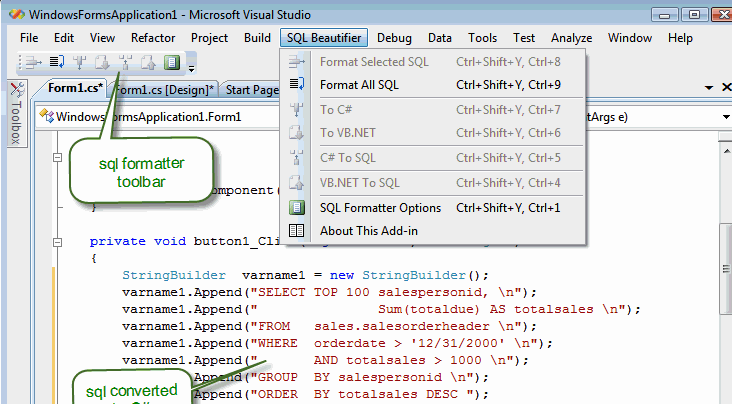Switch to Form1.cs* tab
The height and width of the screenshot is (404, 732).
(75, 88)
